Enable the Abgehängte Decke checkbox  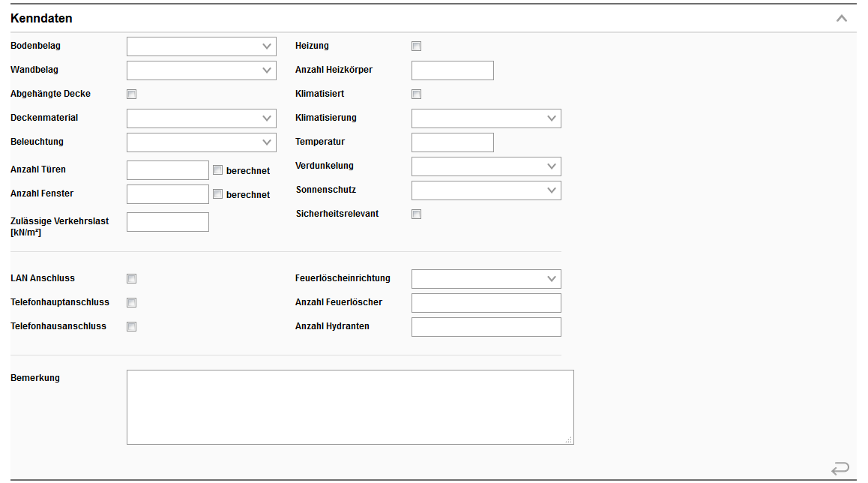pos(132,94)
